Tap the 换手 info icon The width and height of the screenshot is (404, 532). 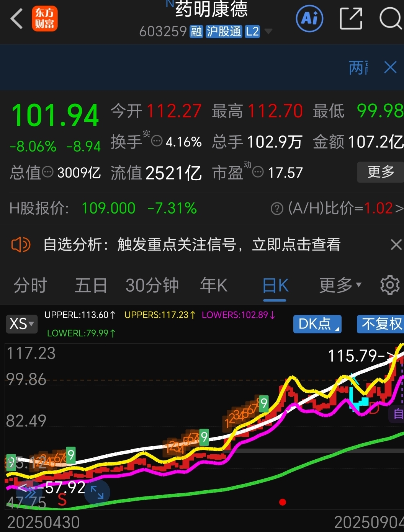click(x=157, y=142)
